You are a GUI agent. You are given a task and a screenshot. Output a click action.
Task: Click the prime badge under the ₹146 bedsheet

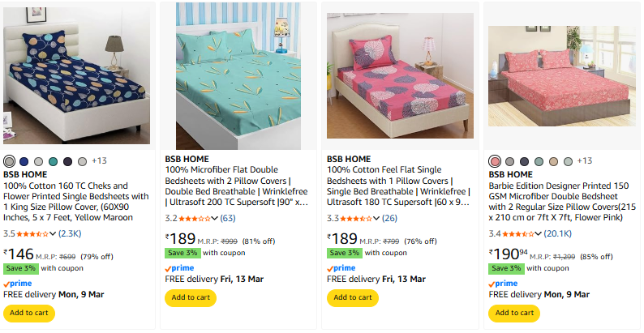[17, 284]
